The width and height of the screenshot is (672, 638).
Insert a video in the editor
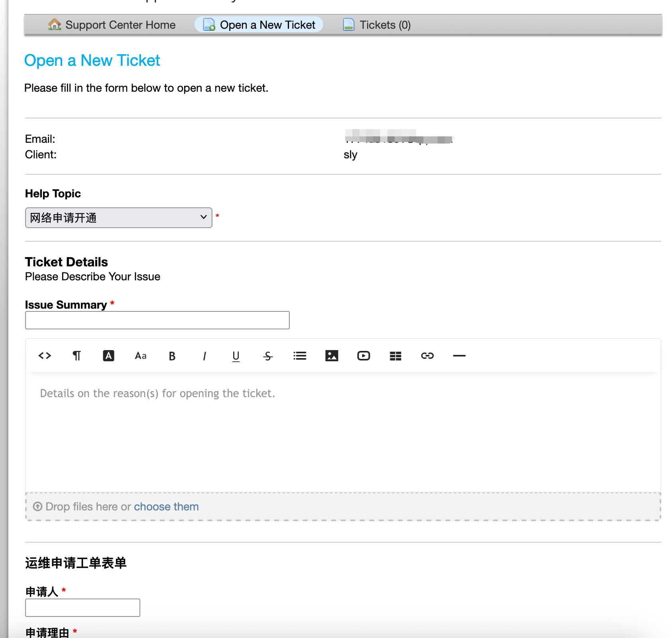(364, 356)
